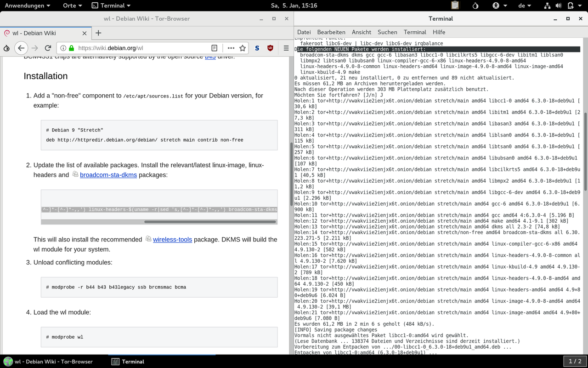Click the 'deb http://httpredir.debian.org' line
Screen dimensions: 588x368
pos(145,140)
